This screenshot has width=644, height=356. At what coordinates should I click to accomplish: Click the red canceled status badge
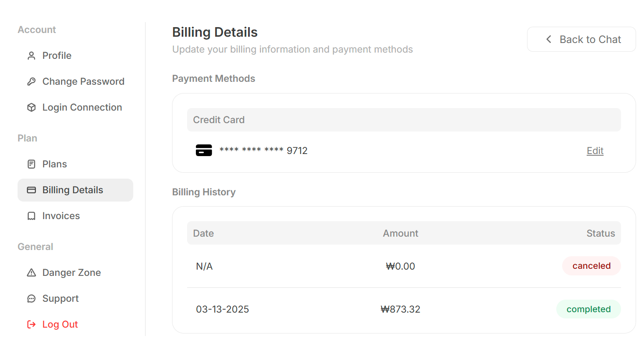(591, 266)
